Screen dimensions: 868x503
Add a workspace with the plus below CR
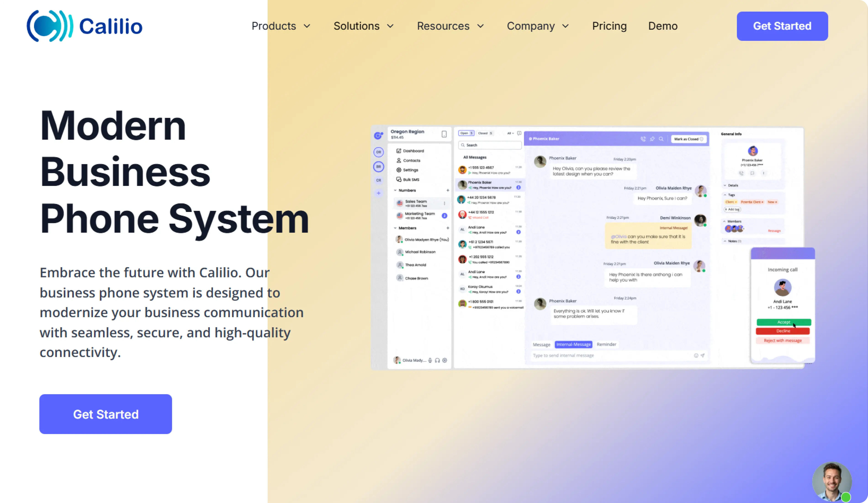pyautogui.click(x=378, y=193)
